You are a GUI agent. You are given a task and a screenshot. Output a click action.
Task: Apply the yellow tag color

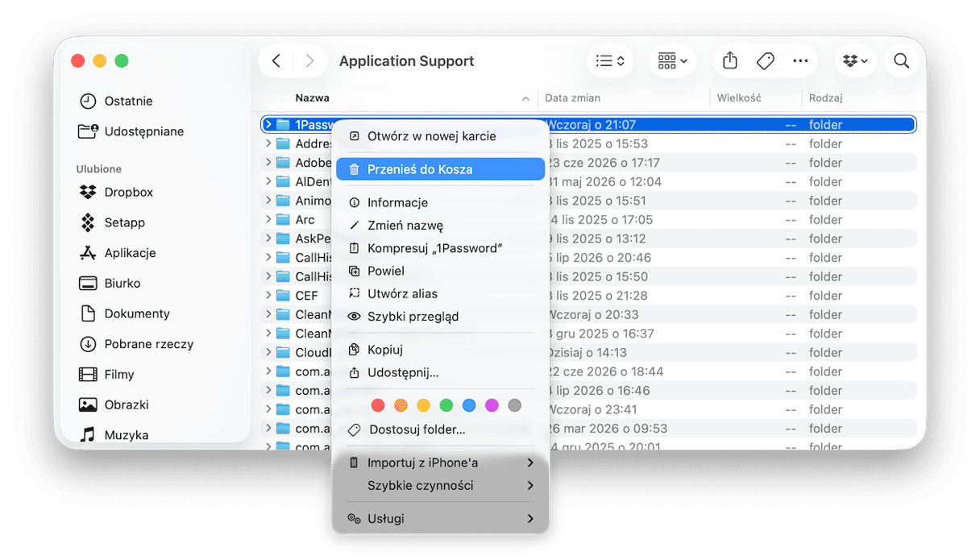point(423,405)
